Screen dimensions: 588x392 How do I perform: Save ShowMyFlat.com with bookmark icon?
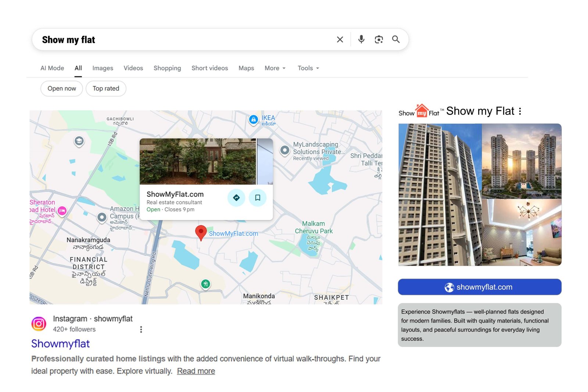pyautogui.click(x=258, y=198)
